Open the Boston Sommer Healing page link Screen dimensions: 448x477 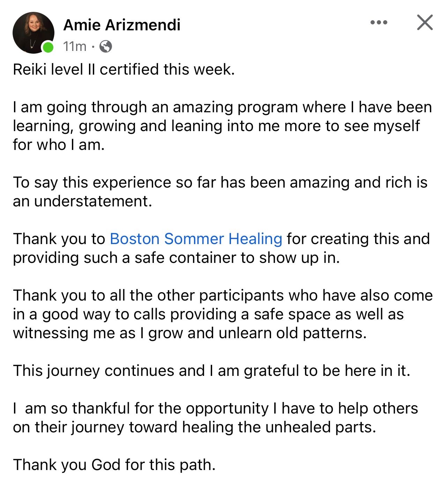click(196, 239)
